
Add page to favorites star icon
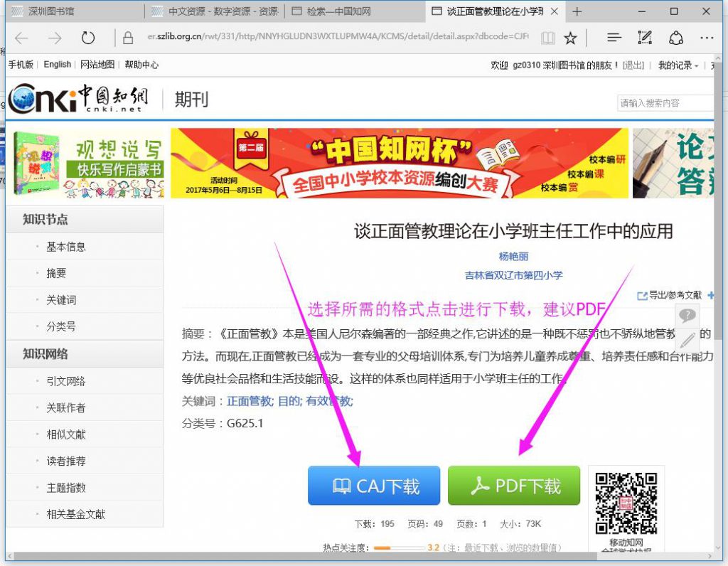click(x=570, y=38)
